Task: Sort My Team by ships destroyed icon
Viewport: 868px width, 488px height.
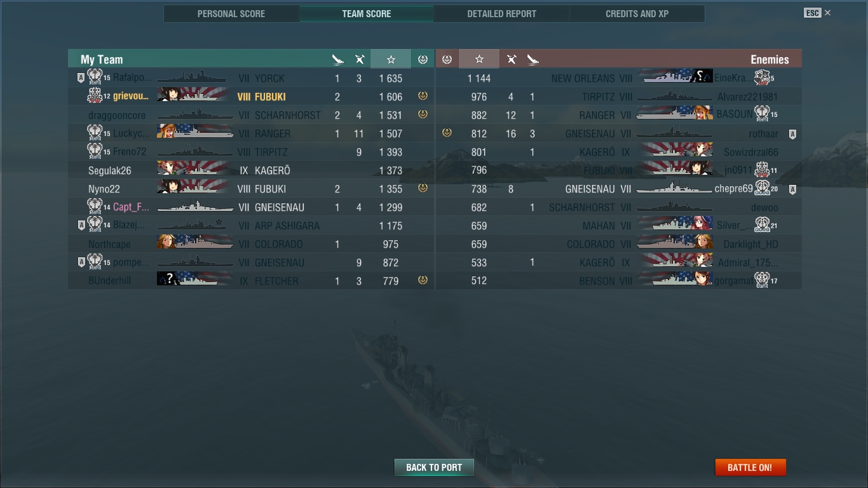Action: (337, 59)
